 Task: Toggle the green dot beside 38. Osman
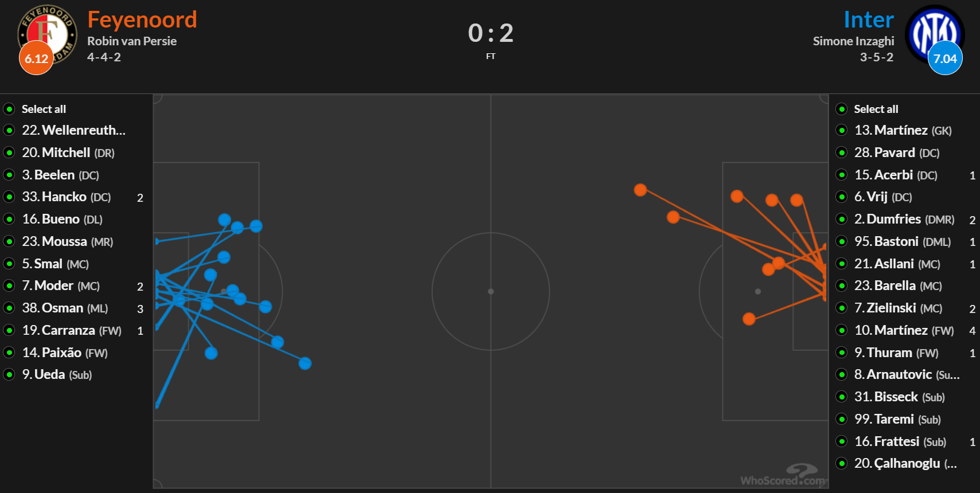coord(9,308)
